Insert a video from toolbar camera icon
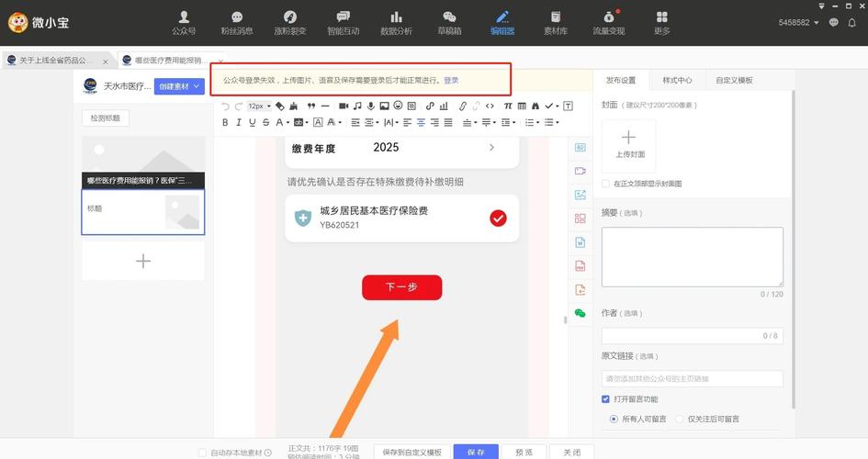Viewport: 868px width, 459px height. click(344, 106)
